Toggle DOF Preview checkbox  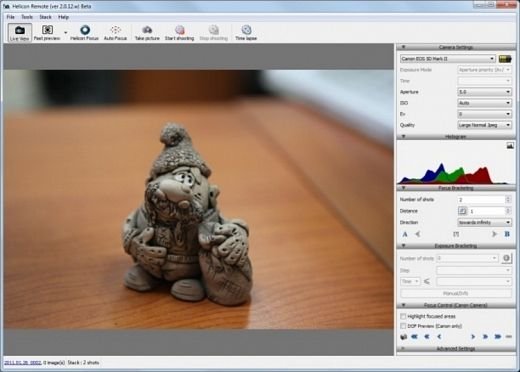click(x=403, y=326)
